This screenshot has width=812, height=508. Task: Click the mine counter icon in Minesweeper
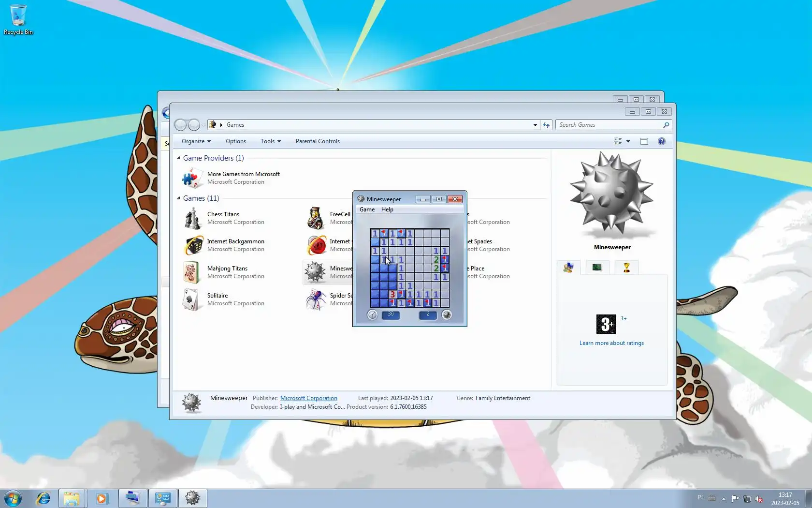tap(447, 315)
